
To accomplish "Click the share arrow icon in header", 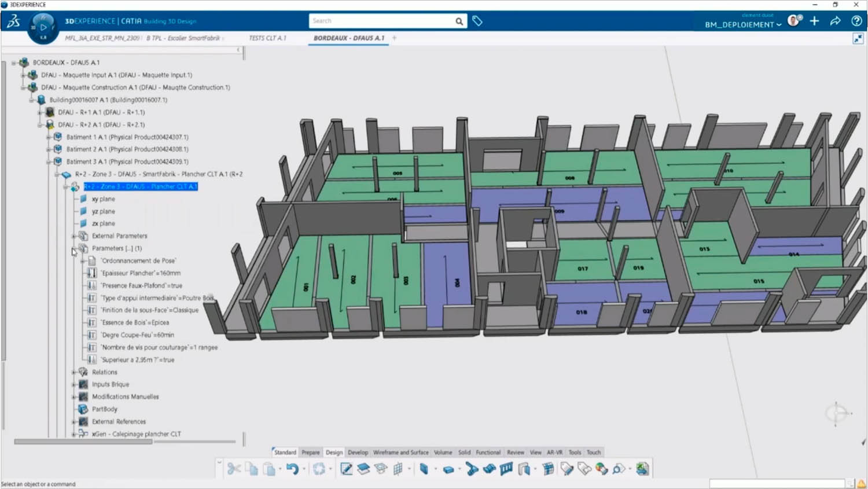I will tap(835, 21).
